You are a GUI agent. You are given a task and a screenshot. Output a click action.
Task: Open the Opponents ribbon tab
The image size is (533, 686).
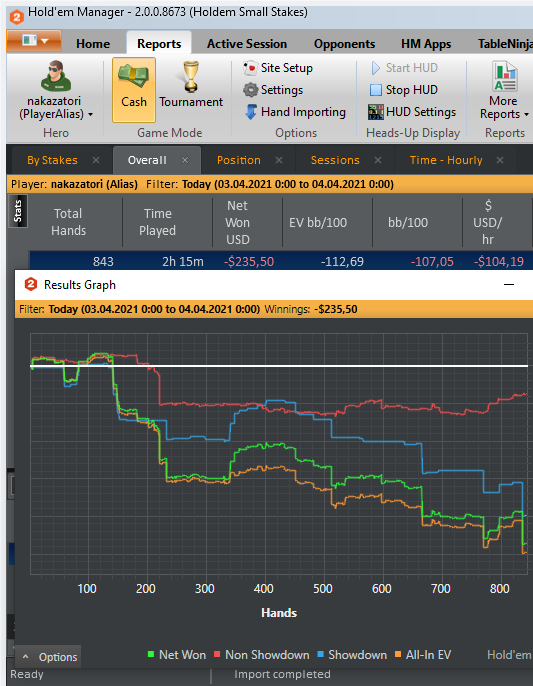[x=344, y=44]
